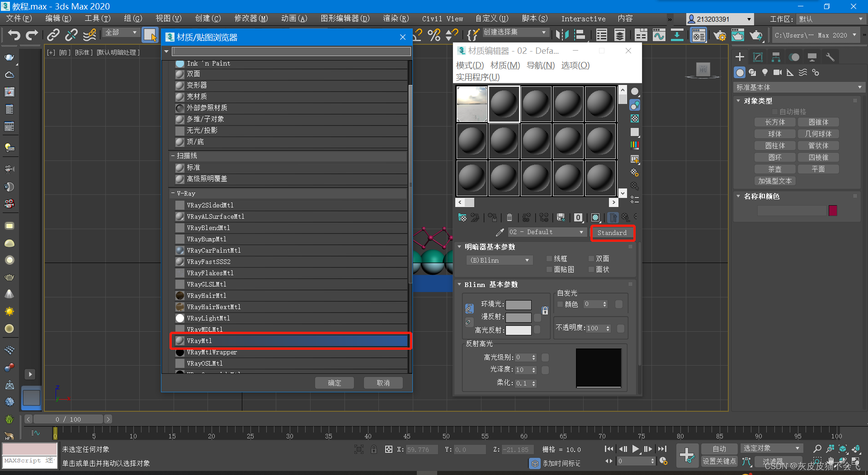Click the Undo arrow in main toolbar
Viewport: 868px width, 475px height.
(x=14, y=35)
